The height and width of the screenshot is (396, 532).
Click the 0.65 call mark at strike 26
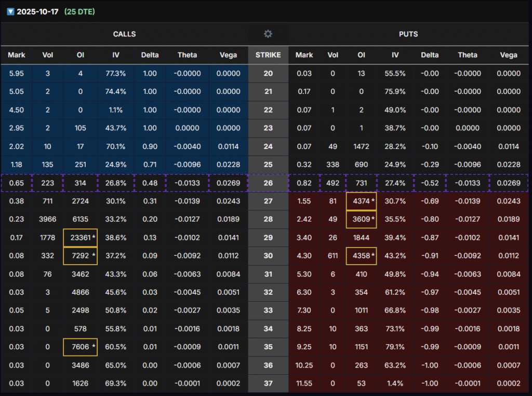[x=17, y=183]
